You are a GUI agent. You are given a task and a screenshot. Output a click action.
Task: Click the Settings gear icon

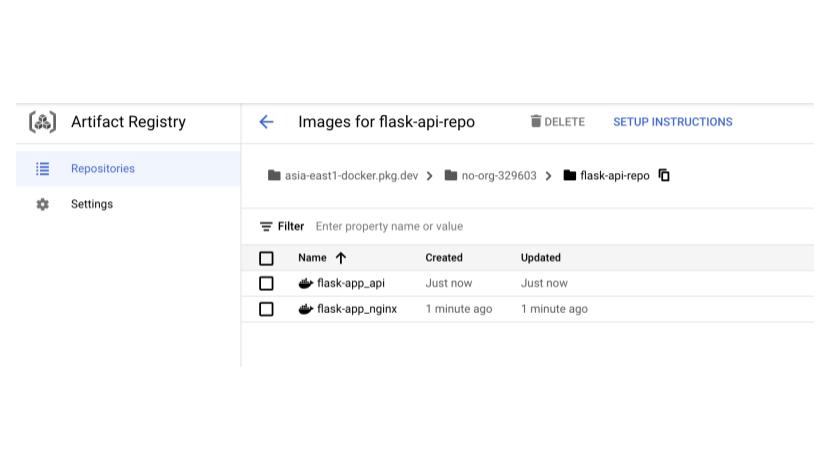point(42,204)
